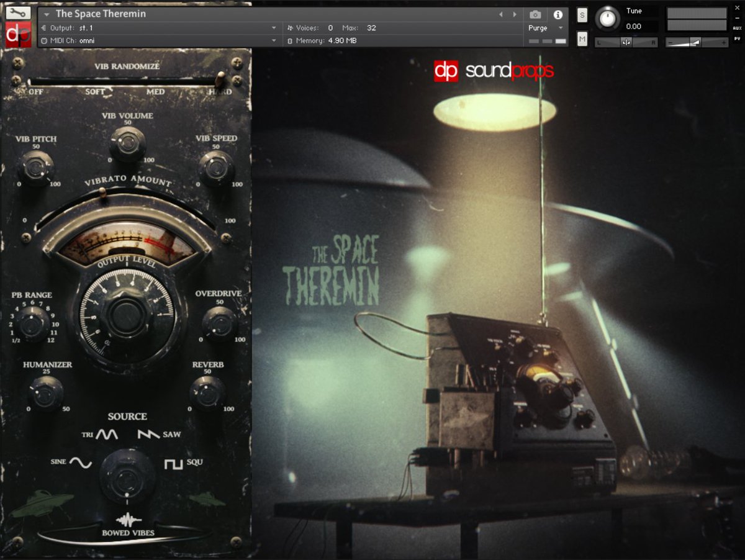Go to the next instrument preset arrow
This screenshot has height=560, width=745.
coord(514,14)
